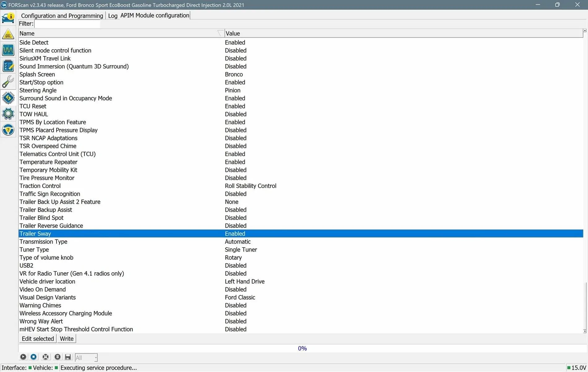Open the gear settings sidebar icon
Screen dimensions: 588x372
pyautogui.click(x=8, y=114)
